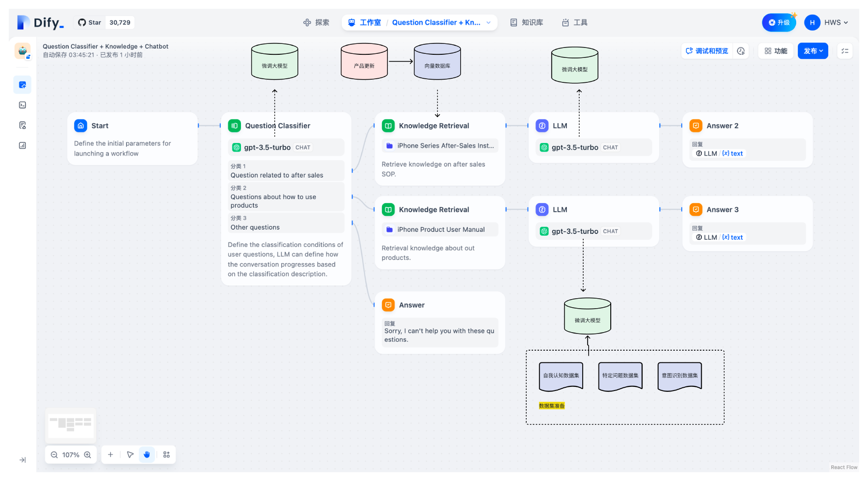
Task: Click the workflow minimap thumbnail
Action: [x=71, y=425]
